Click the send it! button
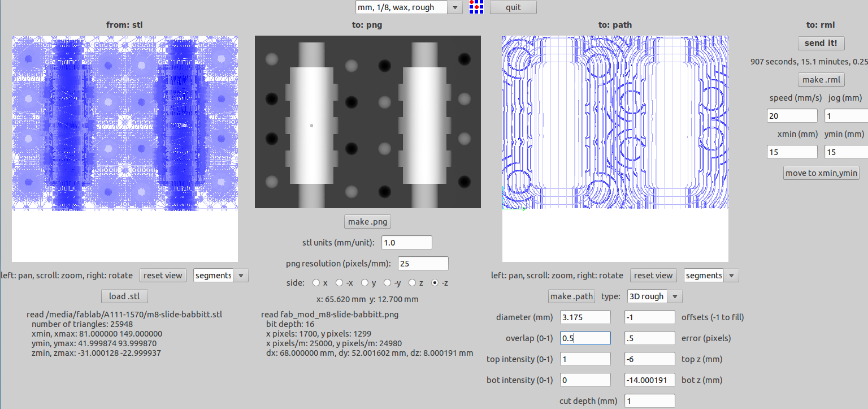Screen dimensions: 868x409 click(821, 43)
